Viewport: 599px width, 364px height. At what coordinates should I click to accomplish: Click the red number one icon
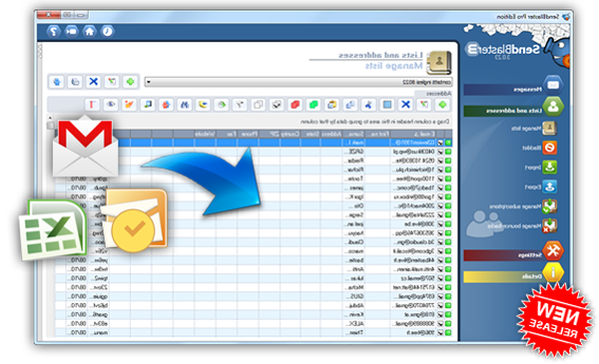pyautogui.click(x=92, y=104)
